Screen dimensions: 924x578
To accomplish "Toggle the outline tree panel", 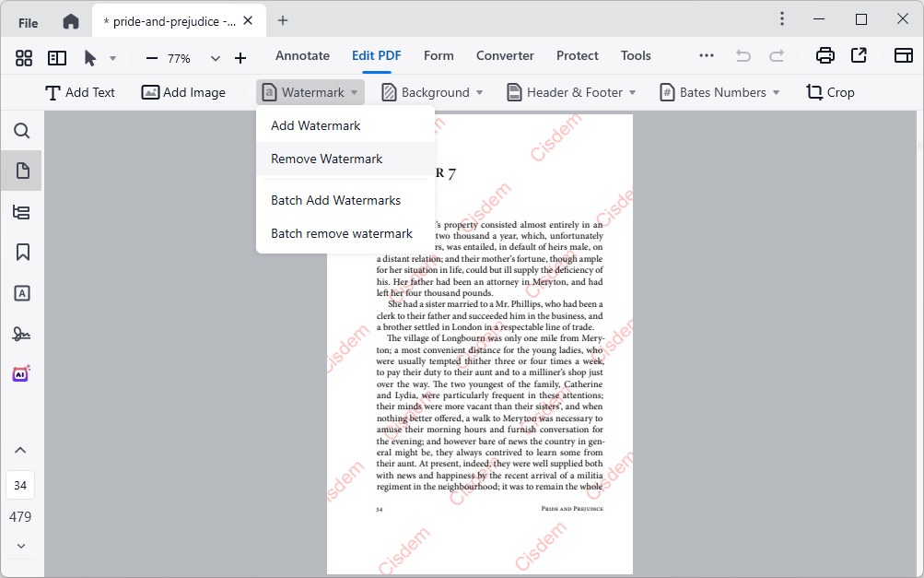I will pyautogui.click(x=20, y=212).
